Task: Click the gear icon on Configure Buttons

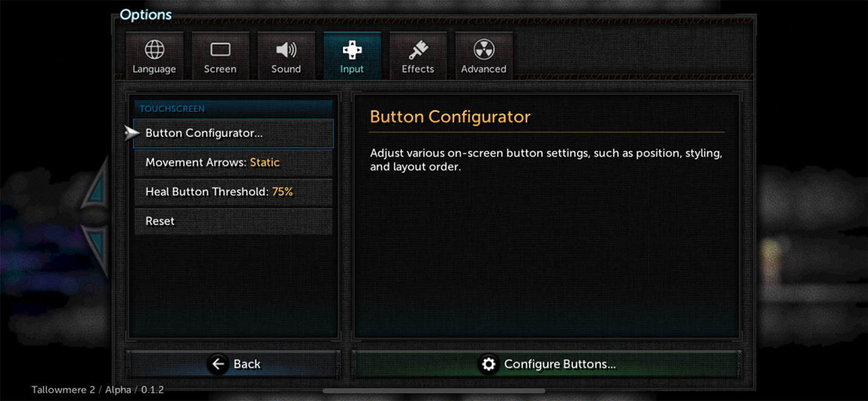Action: 488,364
